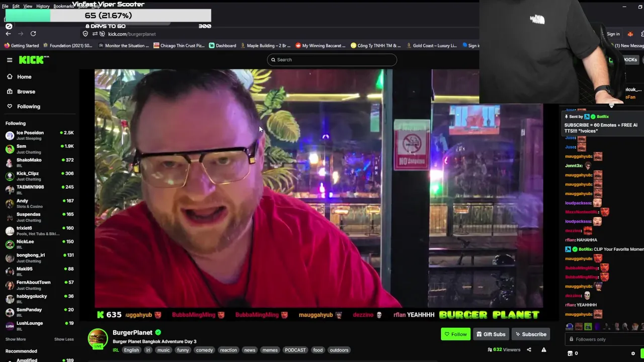Viewport: 644px width, 362px height.
Task: Click the Kick logo
Action: (x=34, y=60)
